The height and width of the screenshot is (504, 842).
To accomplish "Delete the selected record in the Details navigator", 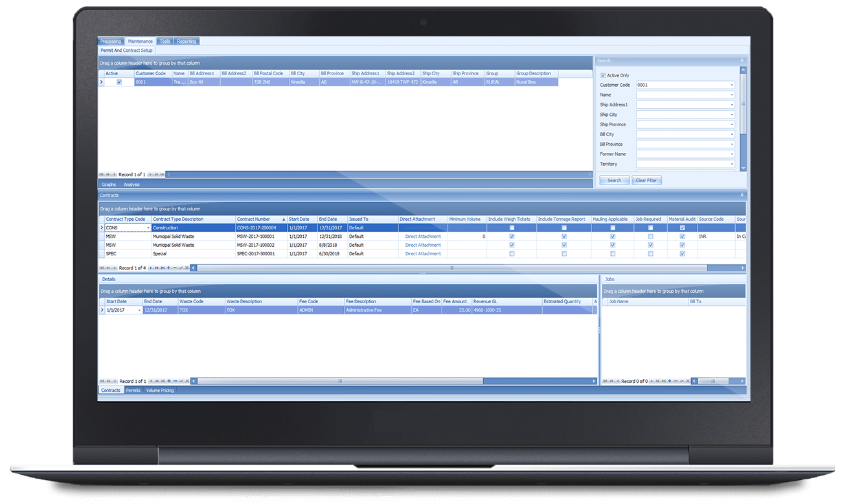I will point(176,381).
